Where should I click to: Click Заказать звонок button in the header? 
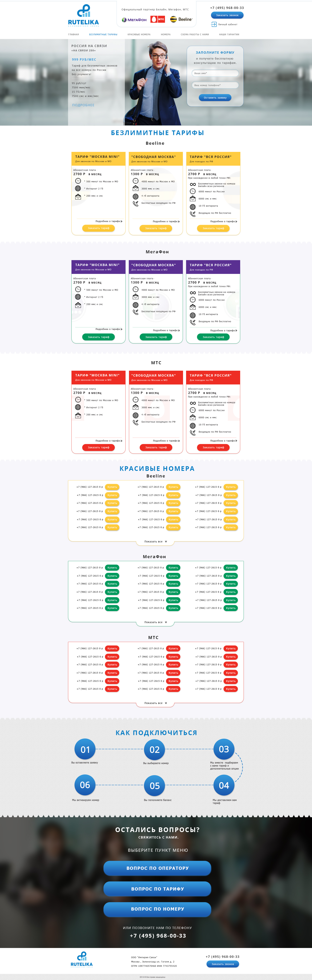tap(227, 15)
